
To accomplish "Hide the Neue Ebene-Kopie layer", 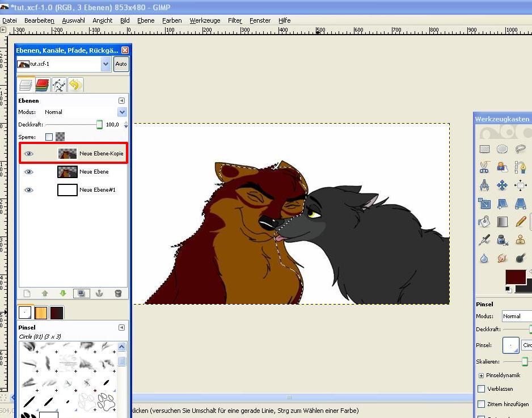I will pyautogui.click(x=29, y=154).
